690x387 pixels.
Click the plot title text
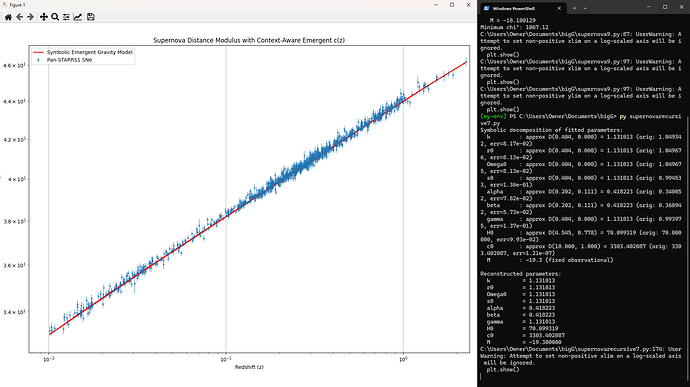249,40
